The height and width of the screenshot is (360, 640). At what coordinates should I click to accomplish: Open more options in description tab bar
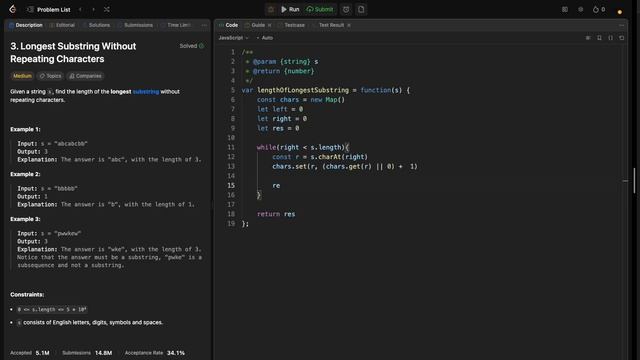(x=204, y=25)
